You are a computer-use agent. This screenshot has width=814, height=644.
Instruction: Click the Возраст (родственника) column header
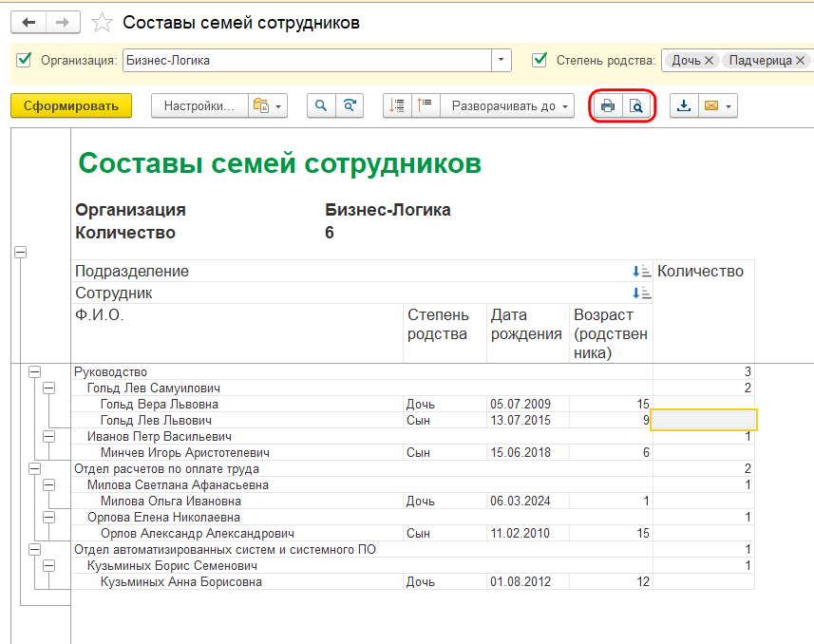[x=611, y=333]
